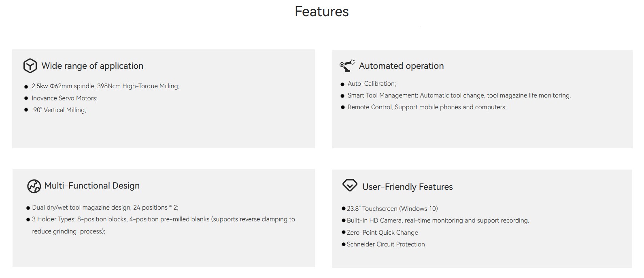Select the Wide range of application heading
This screenshot has height=278, width=644.
pos(92,66)
